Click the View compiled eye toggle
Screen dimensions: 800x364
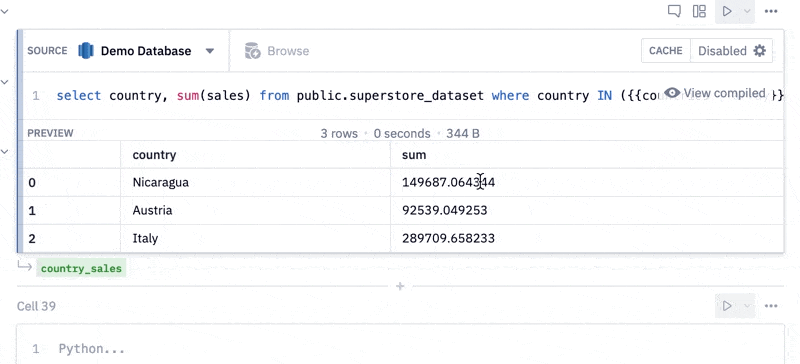coord(715,93)
